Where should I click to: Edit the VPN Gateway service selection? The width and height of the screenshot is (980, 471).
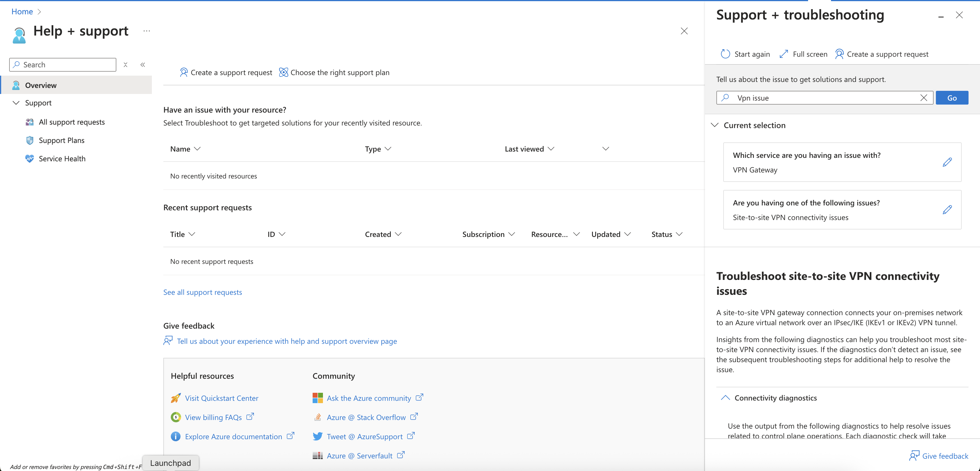(947, 162)
